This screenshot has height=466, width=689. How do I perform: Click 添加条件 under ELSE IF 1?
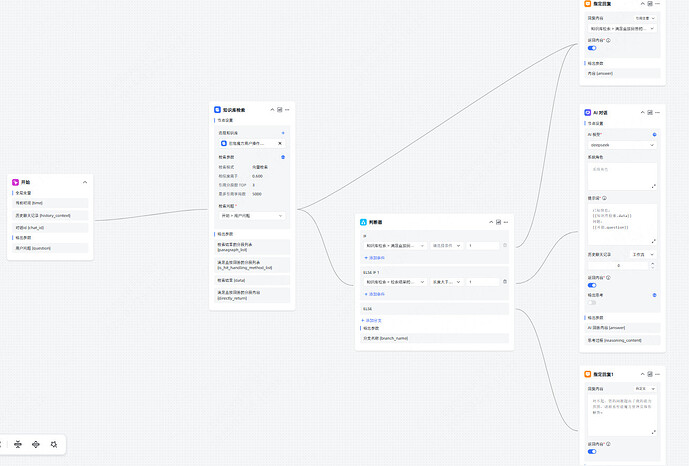(x=374, y=294)
